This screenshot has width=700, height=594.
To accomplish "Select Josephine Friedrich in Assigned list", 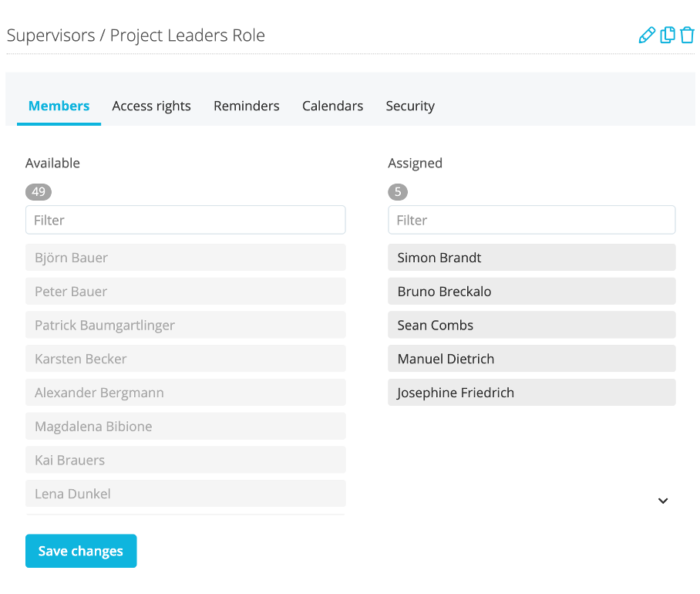I will coord(532,392).
